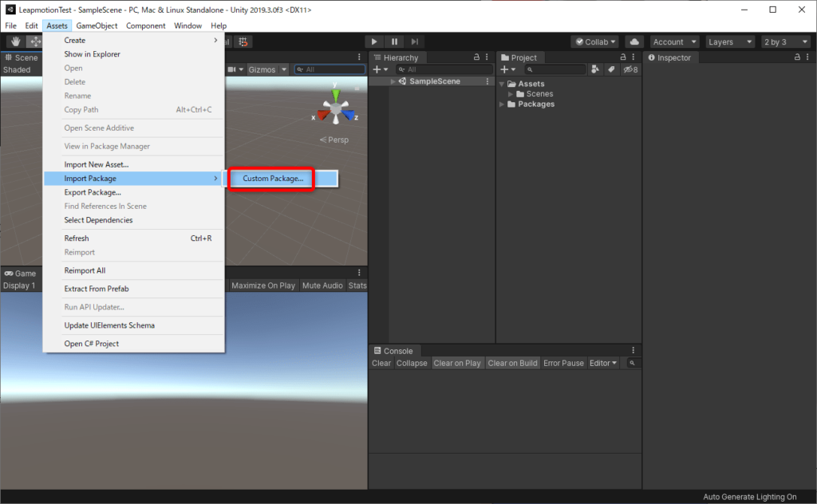Advance one frame with the Step button
The width and height of the screenshot is (817, 504).
coord(415,41)
